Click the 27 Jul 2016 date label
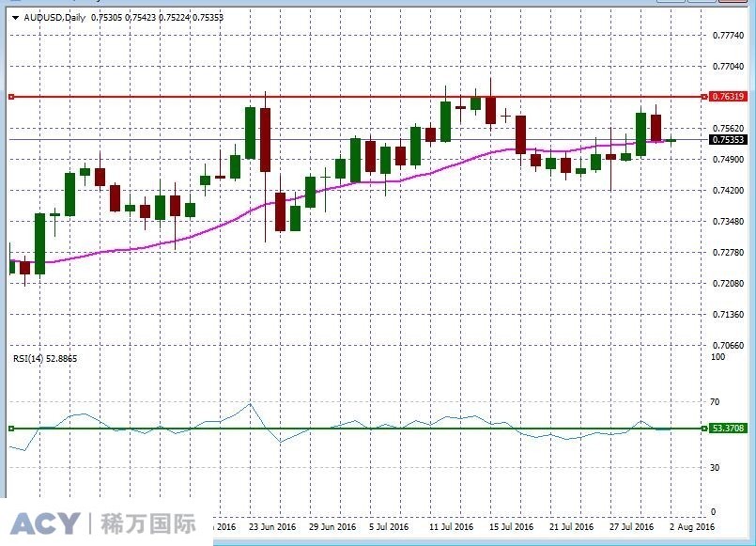 (631, 526)
